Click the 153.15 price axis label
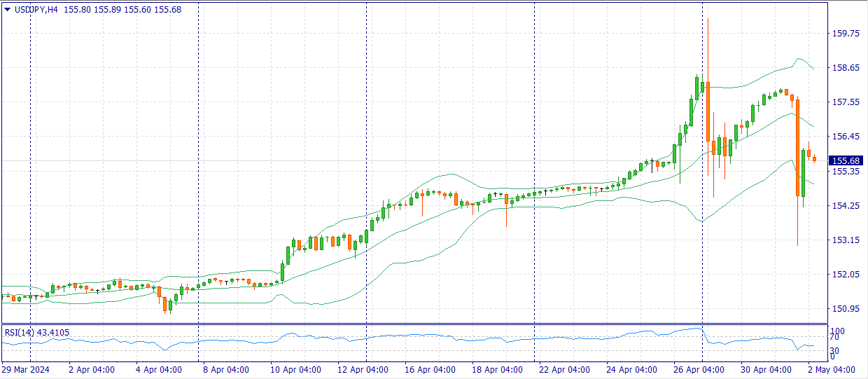The image size is (868, 379). [846, 240]
